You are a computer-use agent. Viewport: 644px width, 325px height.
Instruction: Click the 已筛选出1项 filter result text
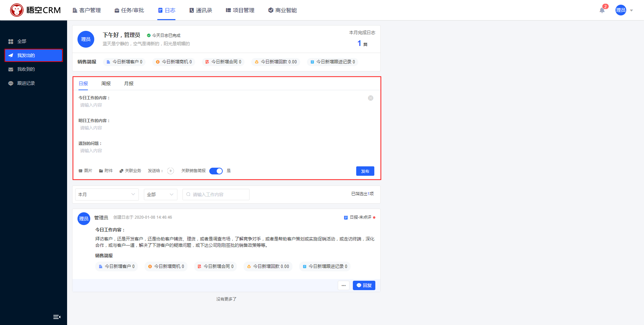click(363, 194)
